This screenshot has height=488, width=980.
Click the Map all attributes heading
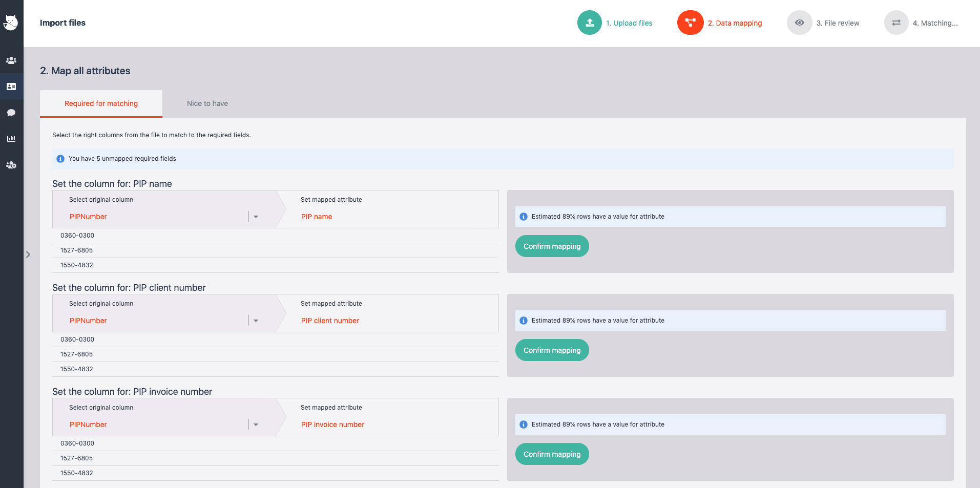point(85,71)
